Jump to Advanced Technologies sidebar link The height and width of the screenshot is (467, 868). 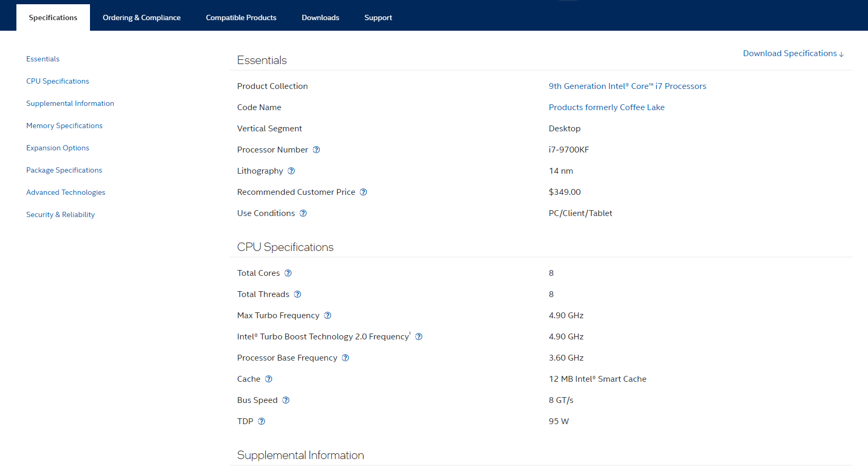66,192
